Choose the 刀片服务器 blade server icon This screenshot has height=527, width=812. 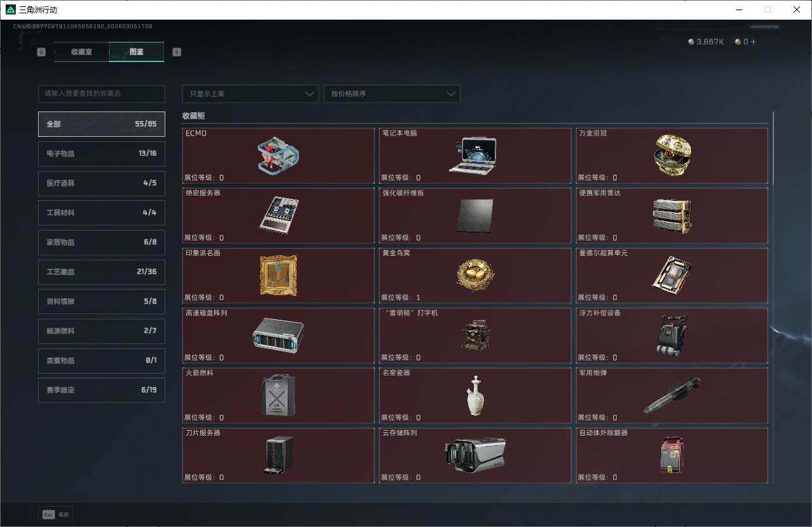pos(278,455)
